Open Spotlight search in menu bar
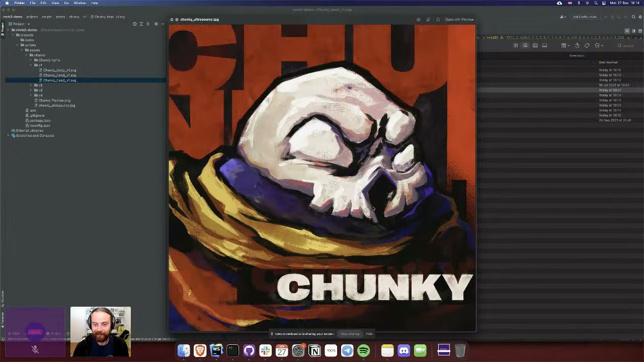Image resolution: width=644 pixels, height=362 pixels. [x=596, y=3]
